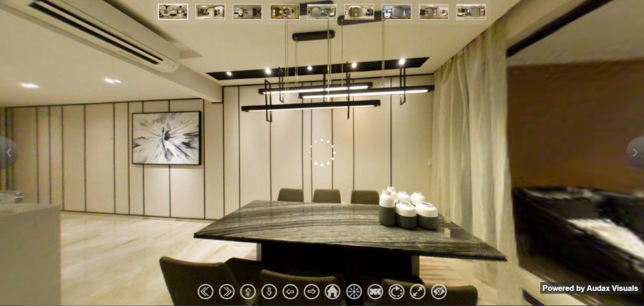This screenshot has width=644, height=306.
Task: Start auto-rotation with the circular arrow icon
Action: 396,292
